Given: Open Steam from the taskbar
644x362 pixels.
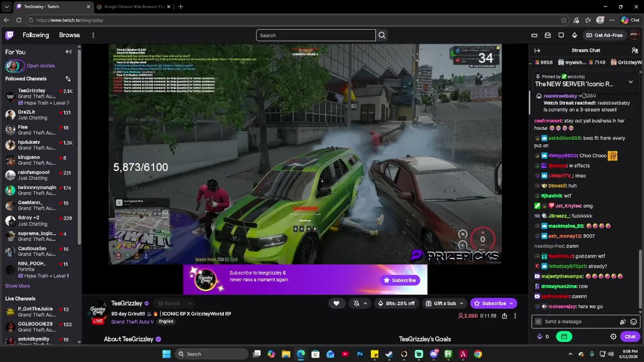Looking at the screenshot, I should coord(389,354).
